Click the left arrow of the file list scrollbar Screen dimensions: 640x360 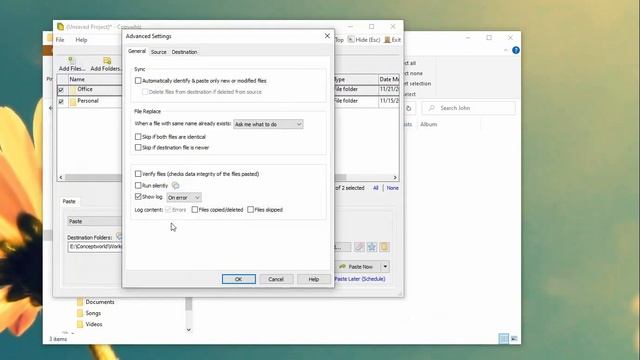click(x=61, y=178)
